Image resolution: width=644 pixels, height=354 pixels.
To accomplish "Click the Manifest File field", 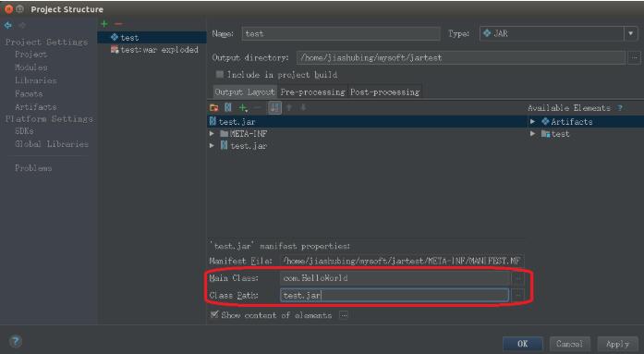I will coord(402,261).
